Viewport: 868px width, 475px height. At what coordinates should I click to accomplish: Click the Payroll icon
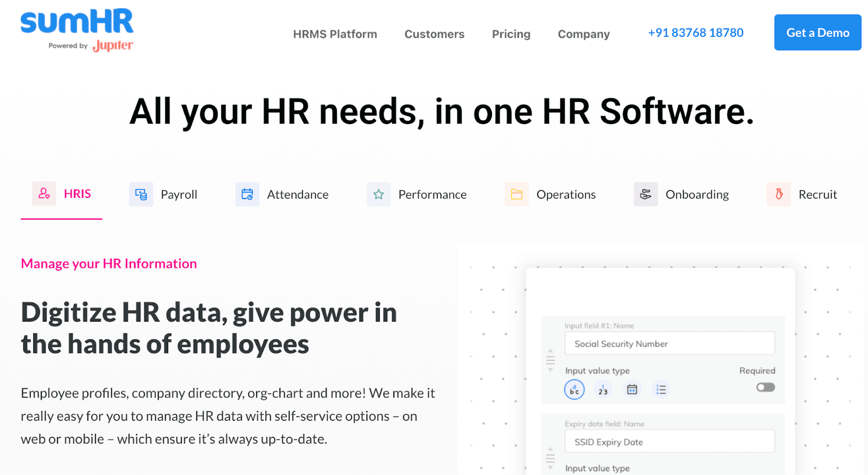pyautogui.click(x=141, y=194)
